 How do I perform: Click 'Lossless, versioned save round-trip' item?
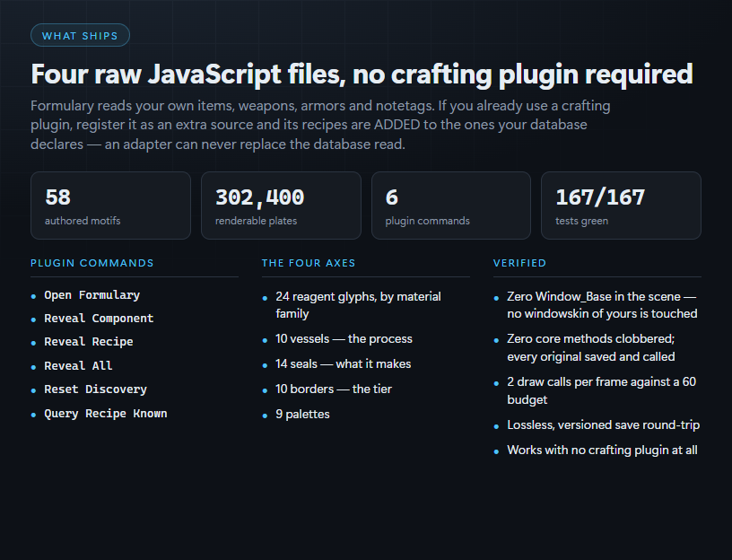point(604,424)
